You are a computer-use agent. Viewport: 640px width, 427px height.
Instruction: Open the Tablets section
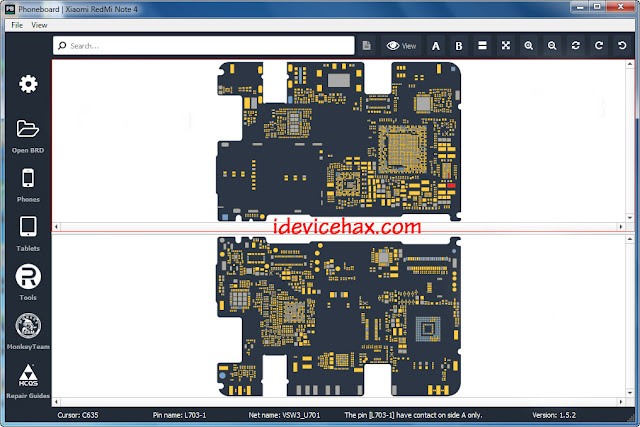coord(28,226)
